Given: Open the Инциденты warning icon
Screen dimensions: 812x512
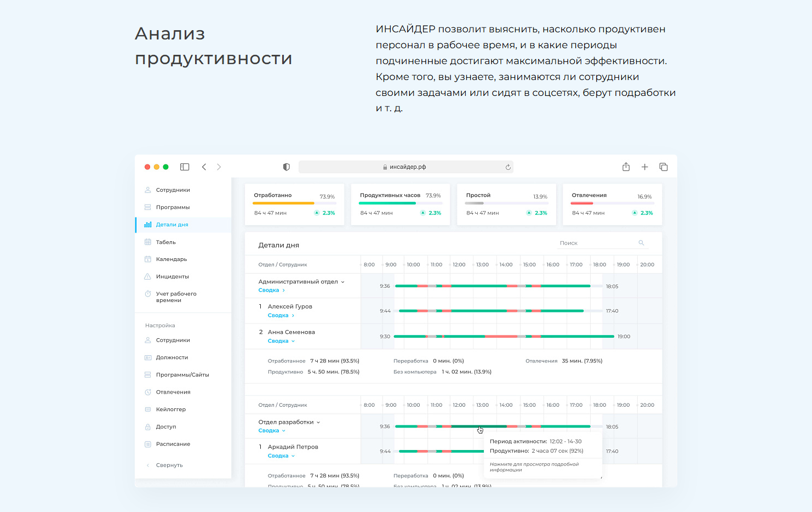Looking at the screenshot, I should click(x=147, y=276).
